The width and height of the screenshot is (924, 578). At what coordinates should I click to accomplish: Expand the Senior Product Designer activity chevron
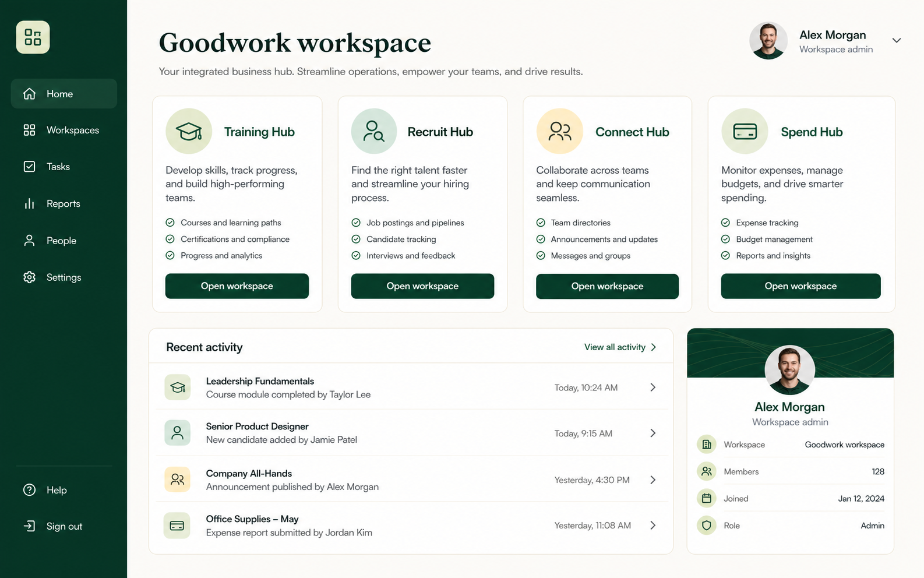653,433
